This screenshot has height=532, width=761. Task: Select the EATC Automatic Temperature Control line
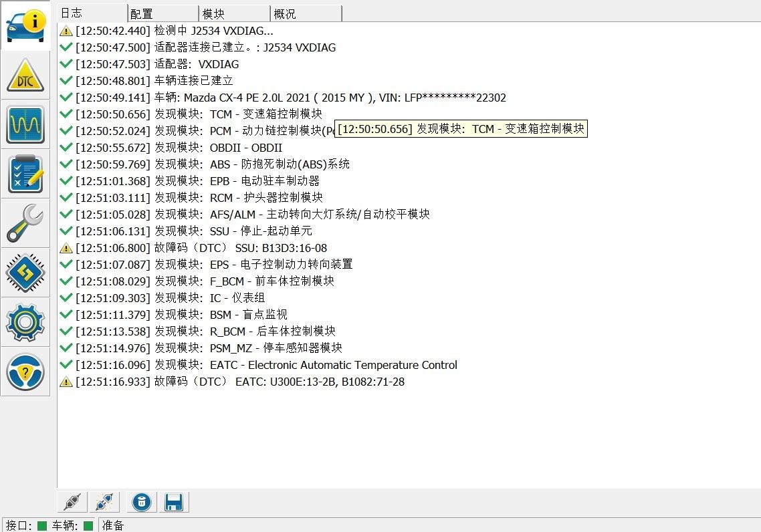tap(258, 365)
